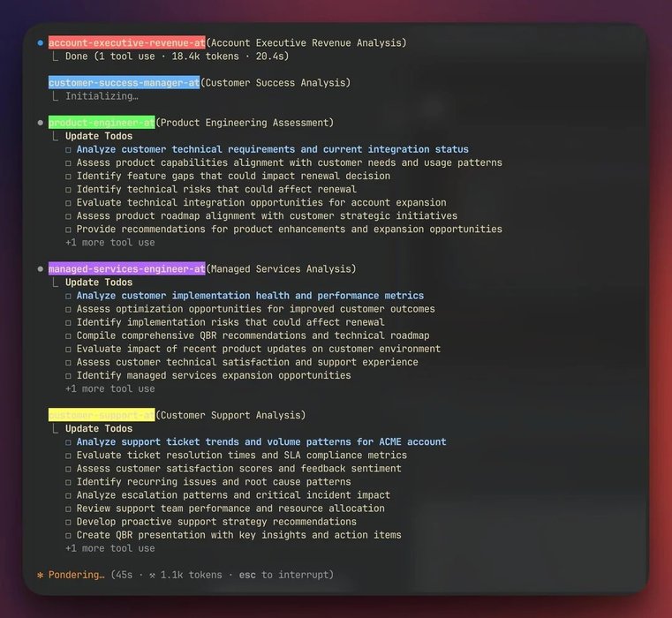Click the purple managed-services-engineer-at label
Image resolution: width=672 pixels, height=618 pixels.
(127, 269)
